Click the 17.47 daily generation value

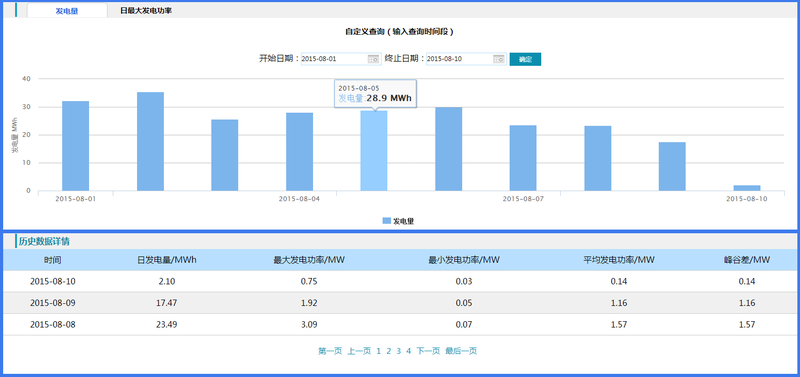167,303
